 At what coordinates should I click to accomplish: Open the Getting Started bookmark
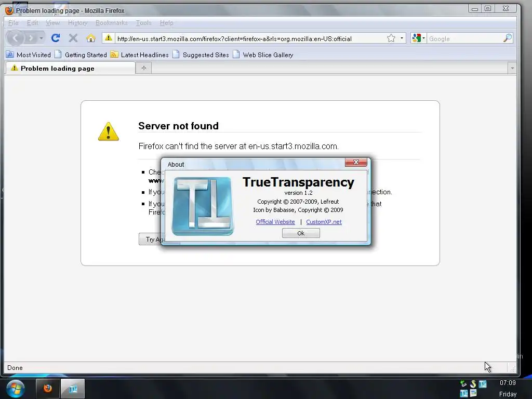pos(81,55)
